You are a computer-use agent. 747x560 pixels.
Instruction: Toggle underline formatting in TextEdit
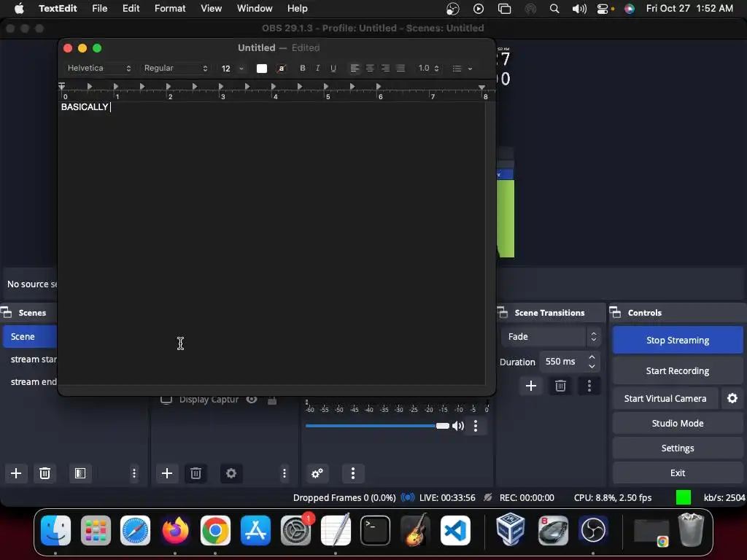point(333,68)
